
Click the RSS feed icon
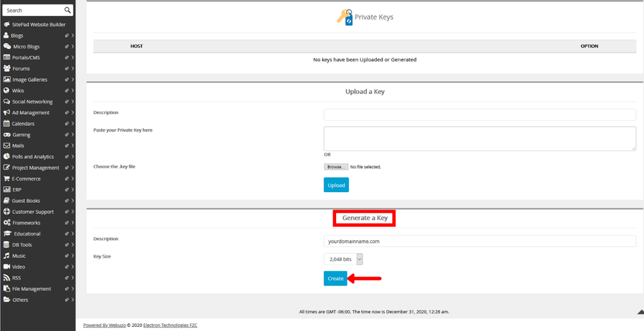point(7,278)
